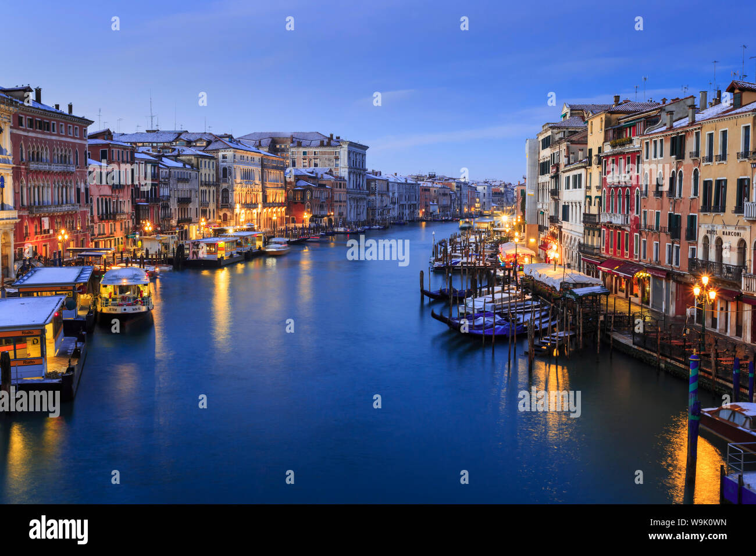
Task: Click the "HOTEL MARCONI" sign text
Action: [724, 233]
